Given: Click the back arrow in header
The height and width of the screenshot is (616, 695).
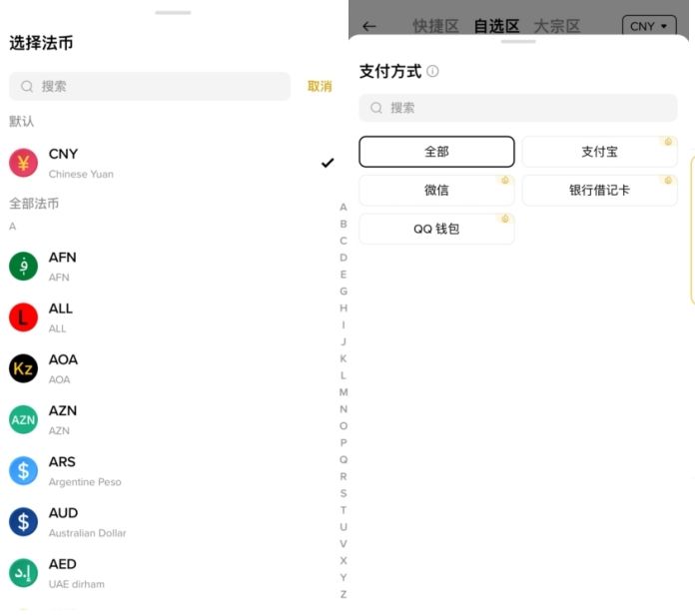Looking at the screenshot, I should [369, 26].
